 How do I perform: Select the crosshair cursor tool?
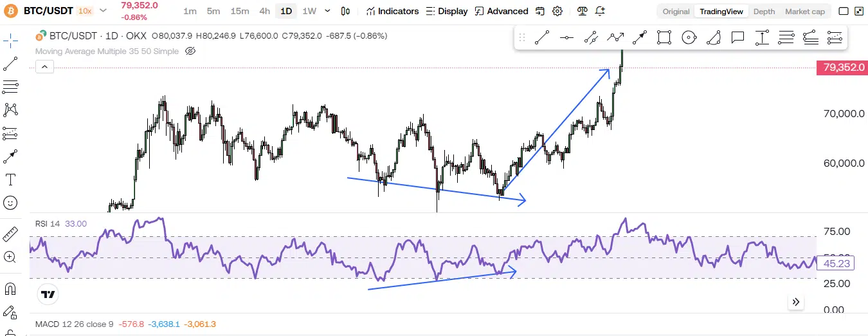(10, 42)
